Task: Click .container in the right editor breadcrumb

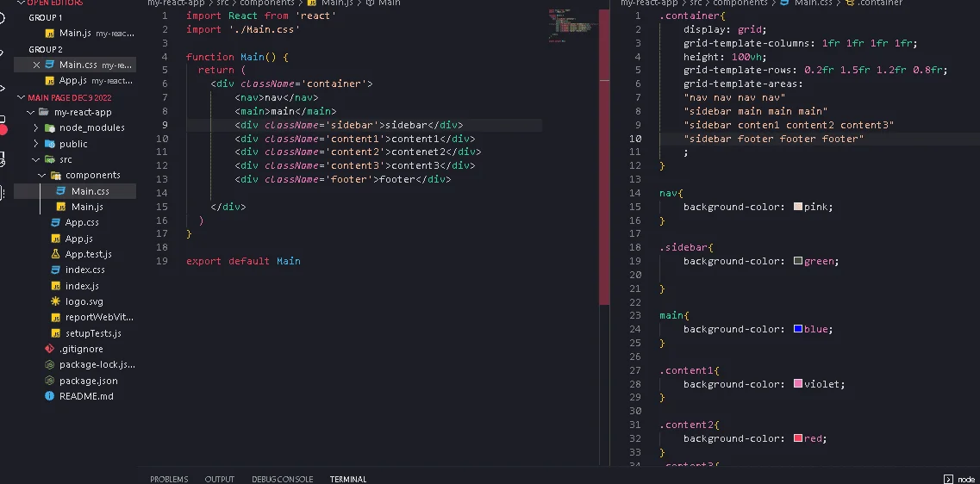Action: pos(880,3)
